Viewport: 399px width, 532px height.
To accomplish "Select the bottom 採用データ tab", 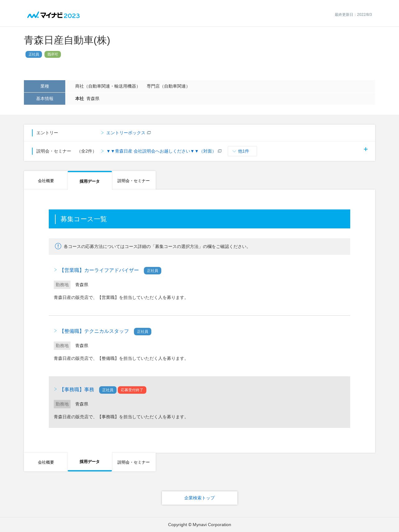I will (x=89, y=462).
